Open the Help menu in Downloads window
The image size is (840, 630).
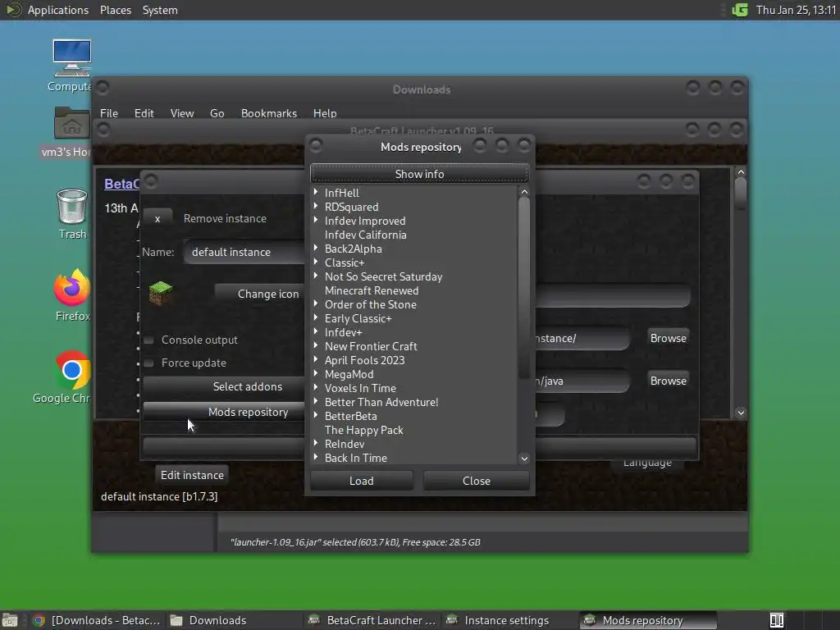point(325,113)
